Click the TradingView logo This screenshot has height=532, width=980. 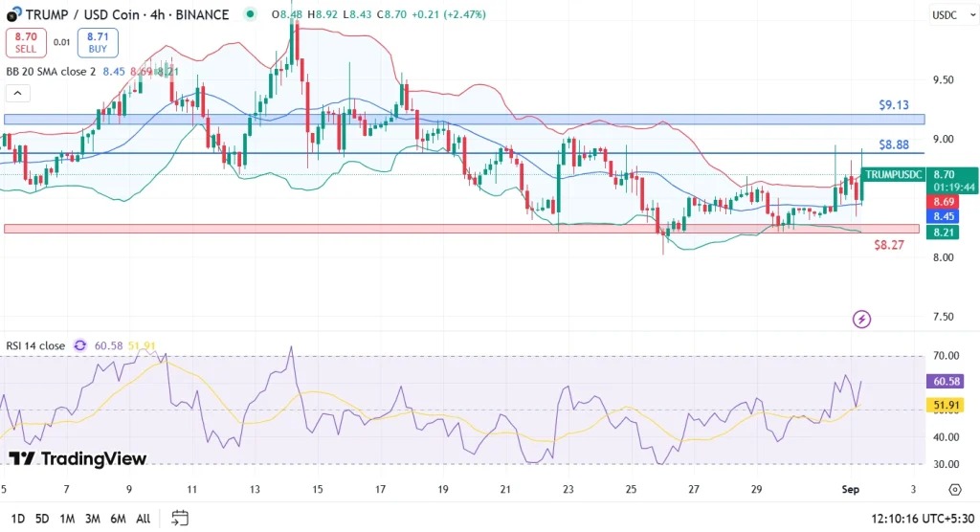tap(78, 459)
